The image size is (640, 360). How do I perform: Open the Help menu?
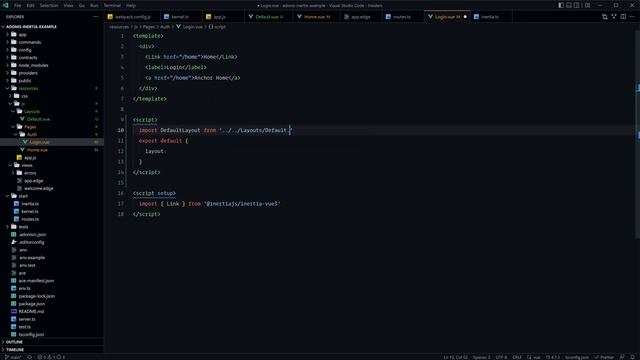[x=131, y=5]
